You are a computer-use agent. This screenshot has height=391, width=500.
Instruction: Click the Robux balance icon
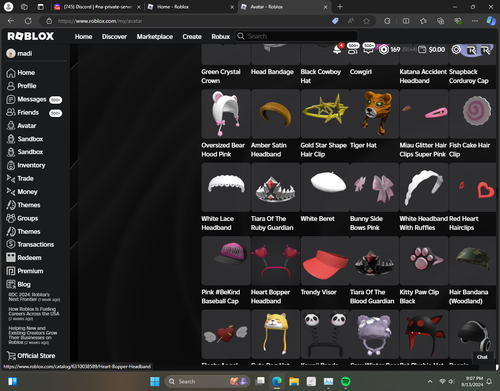pyautogui.click(x=384, y=50)
